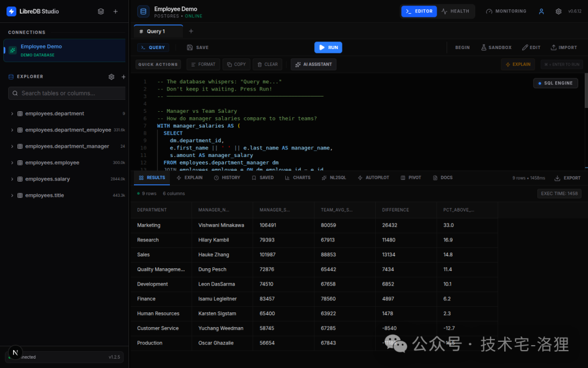Click the table icon of employees.department_employee
588x368 pixels.
coord(20,130)
